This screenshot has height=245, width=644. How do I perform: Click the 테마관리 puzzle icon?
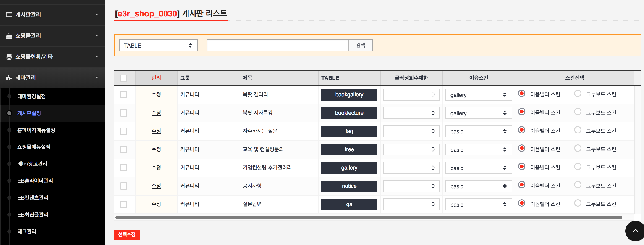(x=9, y=77)
